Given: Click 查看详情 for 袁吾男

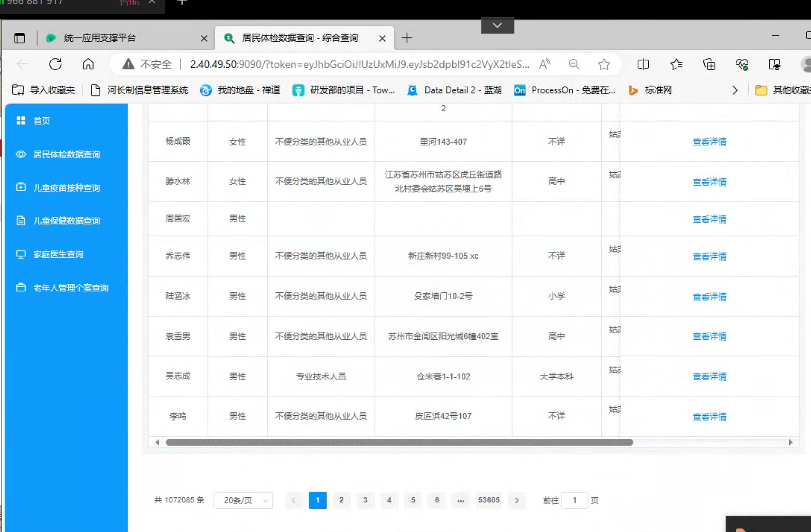Looking at the screenshot, I should (709, 336).
